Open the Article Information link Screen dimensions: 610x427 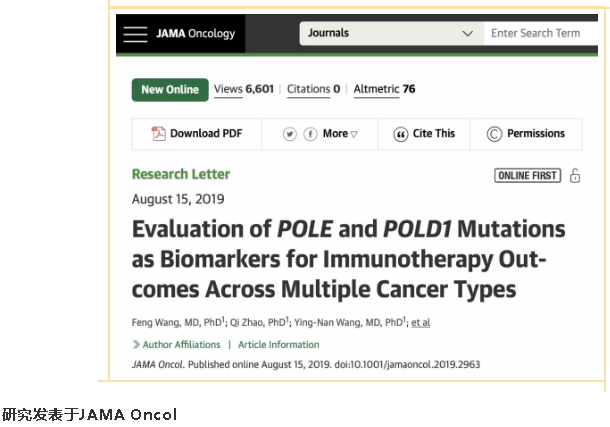pyautogui.click(x=279, y=345)
